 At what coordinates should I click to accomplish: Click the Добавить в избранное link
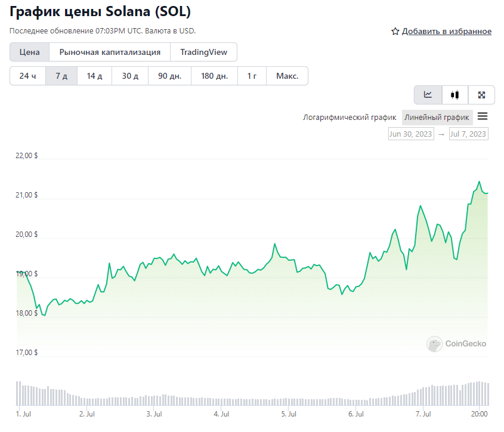coord(447,31)
